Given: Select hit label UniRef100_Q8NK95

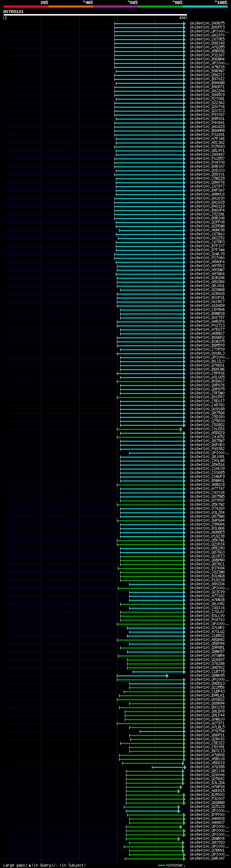Looking at the screenshot, I should click(207, 675).
